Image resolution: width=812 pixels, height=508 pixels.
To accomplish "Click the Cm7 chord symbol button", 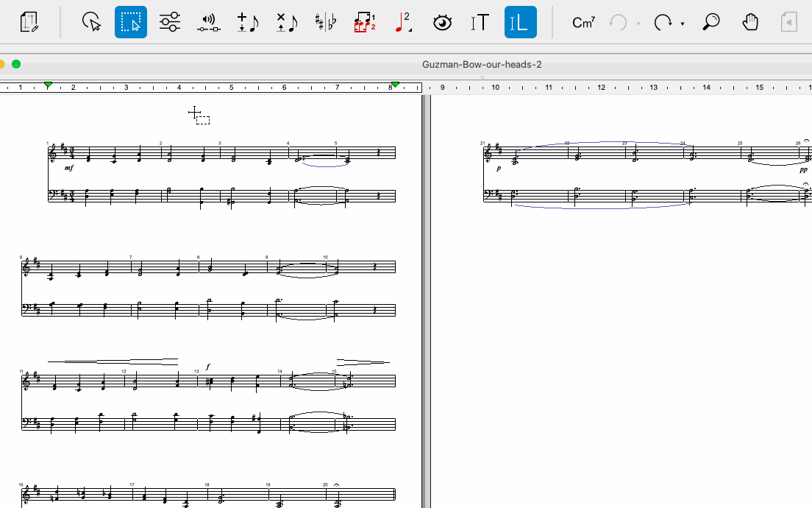I will (x=583, y=23).
